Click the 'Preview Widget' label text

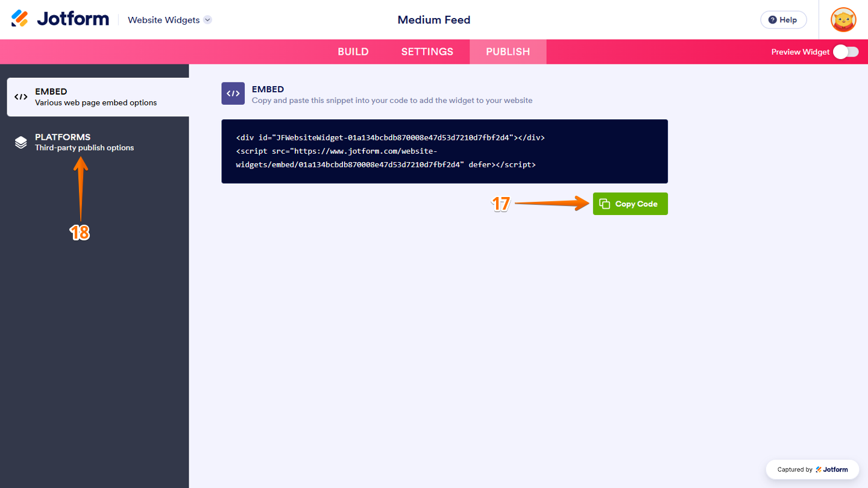800,52
